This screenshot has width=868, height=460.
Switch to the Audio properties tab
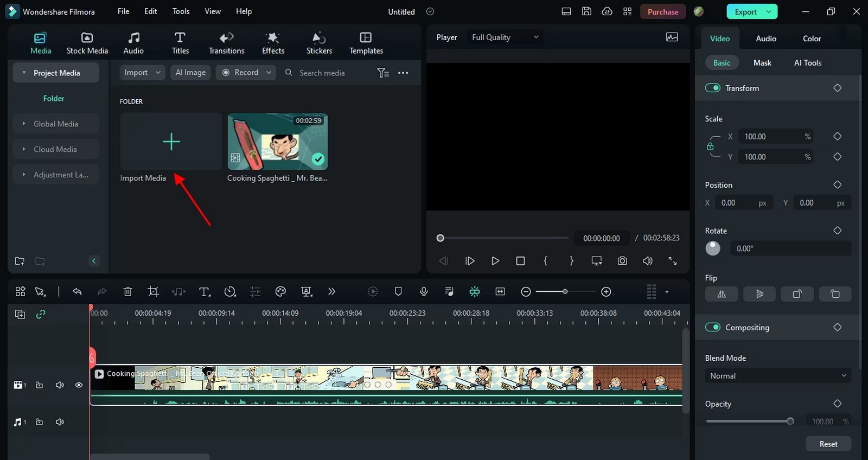click(766, 39)
